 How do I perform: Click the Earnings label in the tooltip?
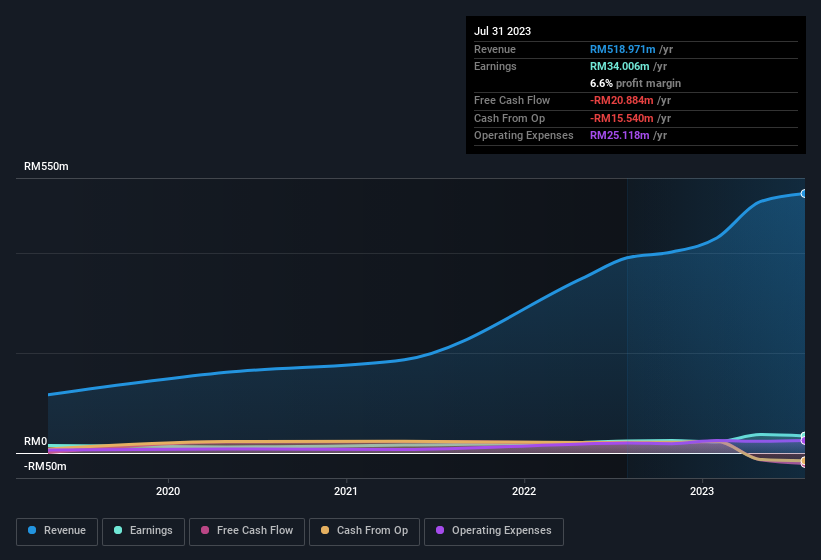click(x=495, y=66)
